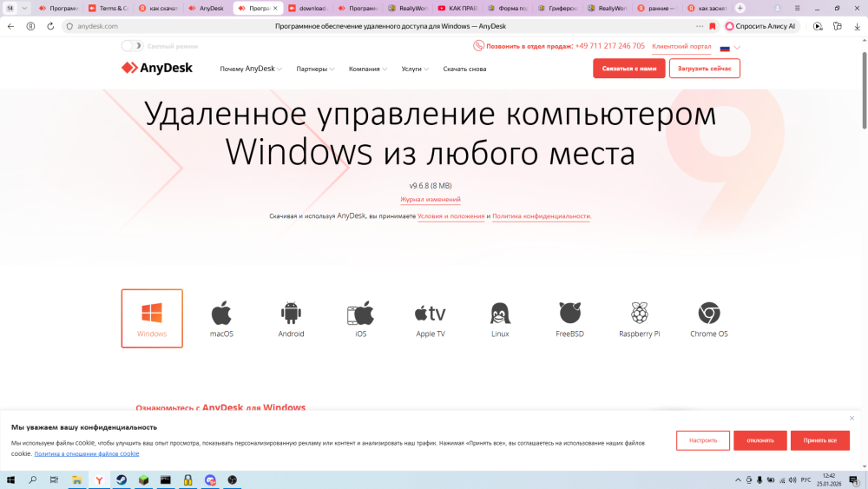Open the three-dots page menu in address bar
Image resolution: width=868 pixels, height=489 pixels.
pyautogui.click(x=700, y=26)
